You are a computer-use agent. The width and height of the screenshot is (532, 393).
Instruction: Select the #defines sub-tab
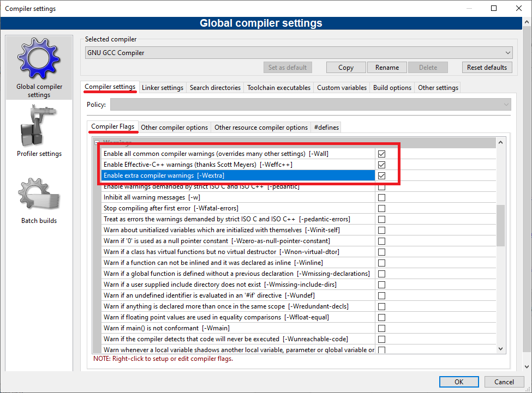[326, 128]
